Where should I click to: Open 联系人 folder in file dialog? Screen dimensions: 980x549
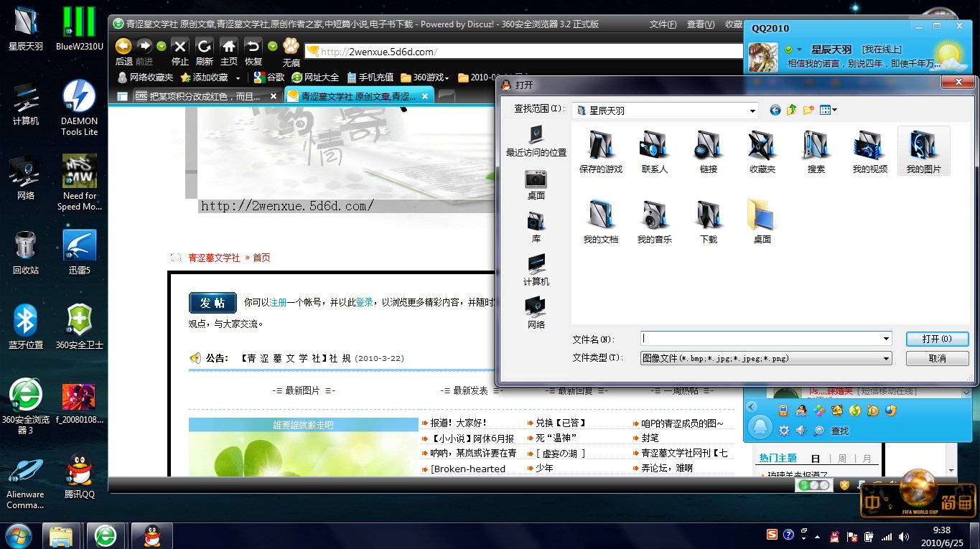point(654,151)
